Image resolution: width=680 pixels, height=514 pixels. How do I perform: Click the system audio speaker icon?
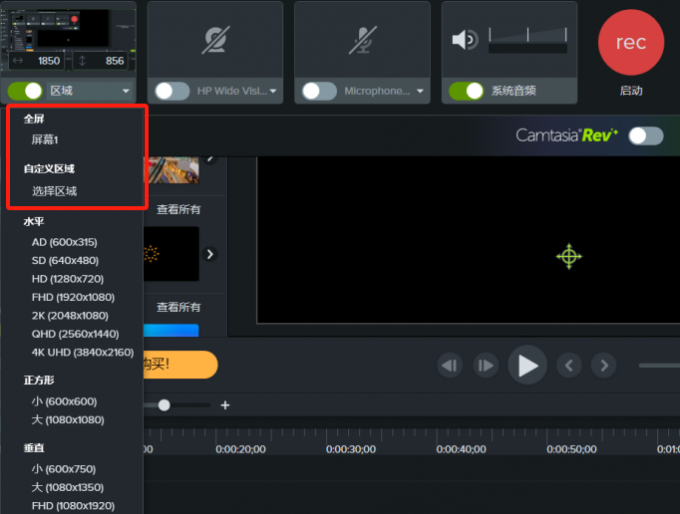point(464,40)
